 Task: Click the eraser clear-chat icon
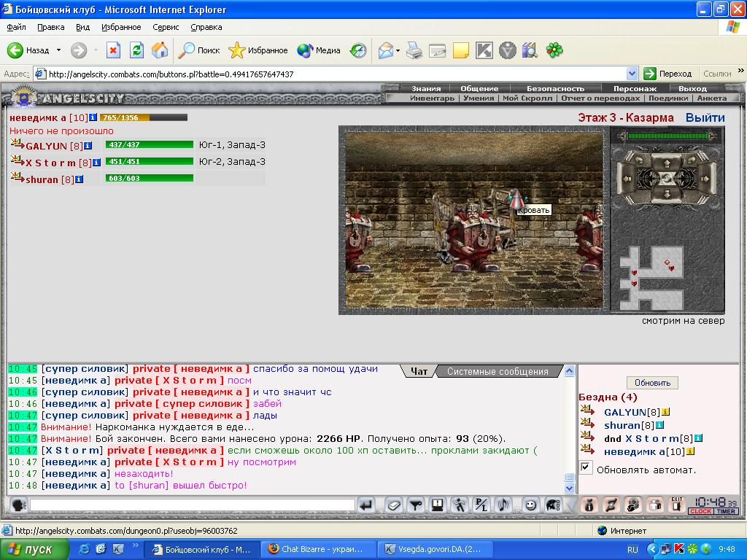tap(394, 505)
